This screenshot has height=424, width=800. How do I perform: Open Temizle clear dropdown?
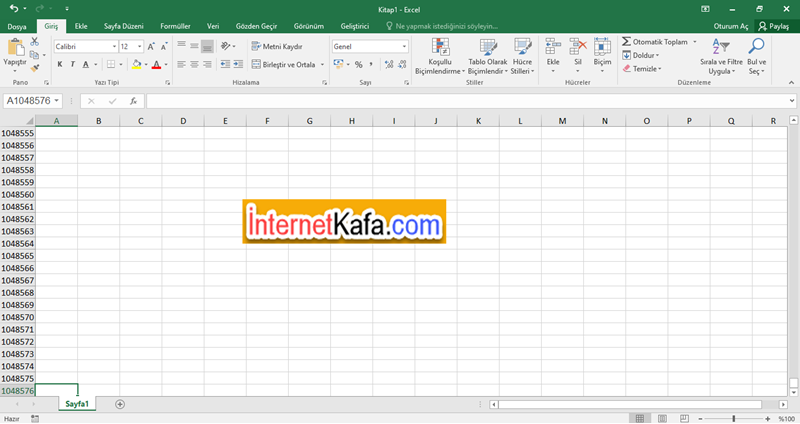(642, 68)
